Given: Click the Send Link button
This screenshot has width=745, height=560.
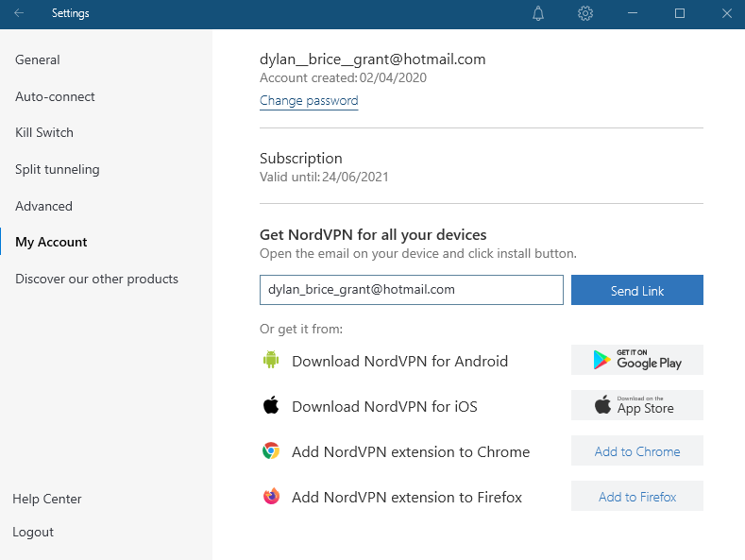Looking at the screenshot, I should click(637, 290).
